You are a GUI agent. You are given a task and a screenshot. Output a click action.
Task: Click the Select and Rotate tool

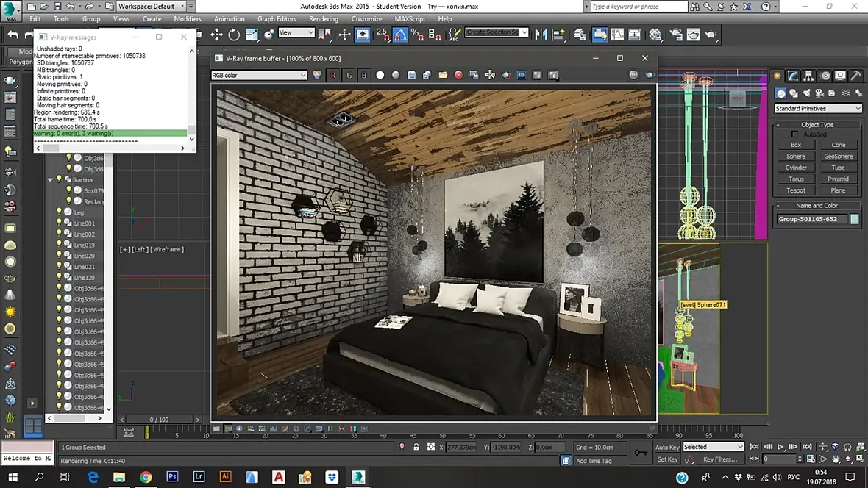click(234, 35)
